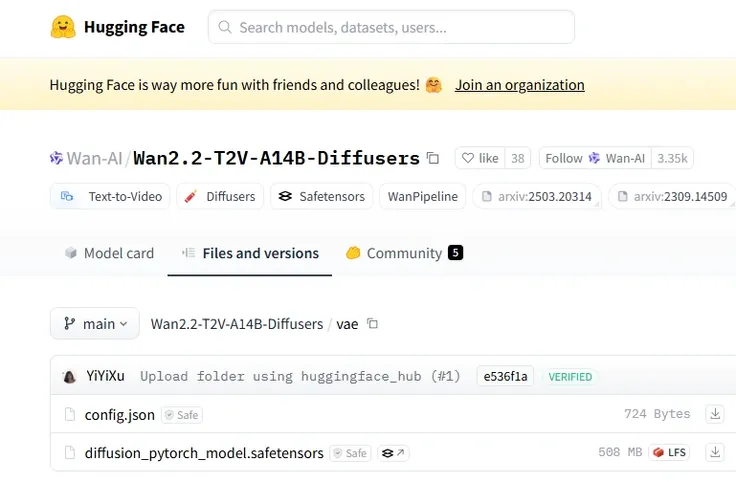This screenshot has height=482, width=736.
Task: Click Wan2.2-T2V-A14B-Diffusers in the breadcrumb path
Action: (x=237, y=324)
